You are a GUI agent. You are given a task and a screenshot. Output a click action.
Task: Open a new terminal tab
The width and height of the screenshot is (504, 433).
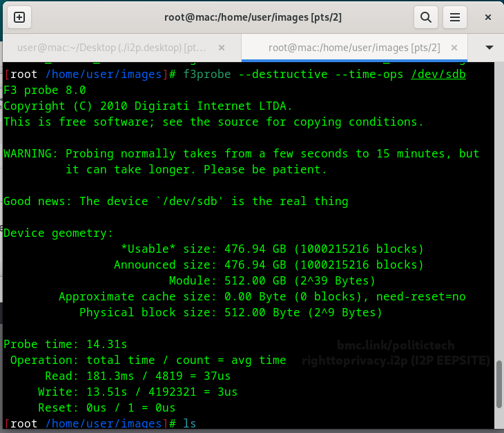(x=19, y=17)
